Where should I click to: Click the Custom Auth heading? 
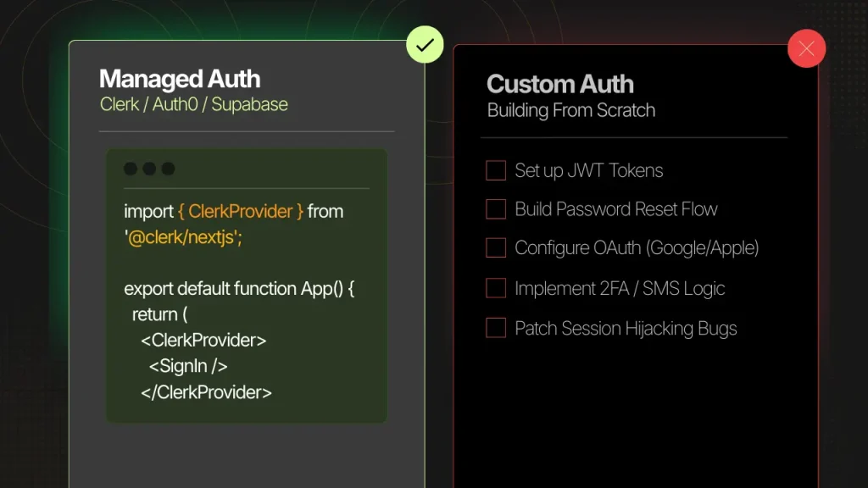(560, 85)
